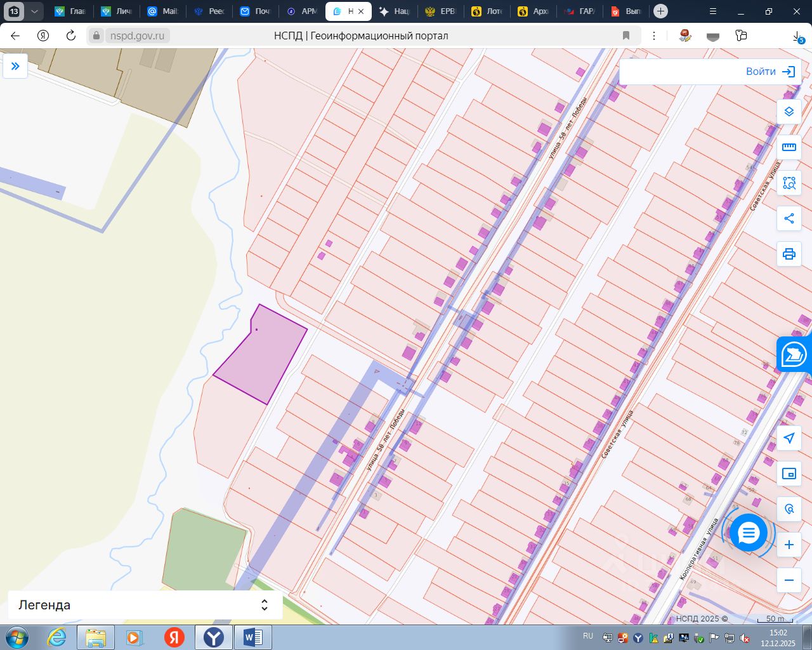
Task: Open the blue map assistant widget
Action: 794,354
